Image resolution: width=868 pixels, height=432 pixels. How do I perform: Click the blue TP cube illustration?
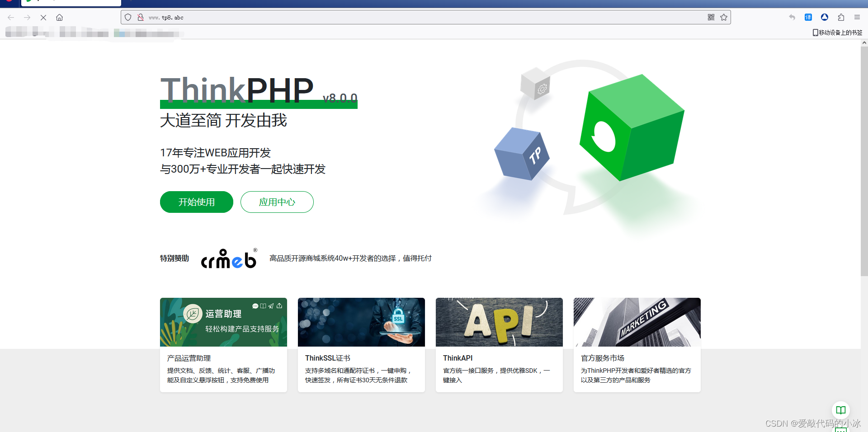coord(522,154)
